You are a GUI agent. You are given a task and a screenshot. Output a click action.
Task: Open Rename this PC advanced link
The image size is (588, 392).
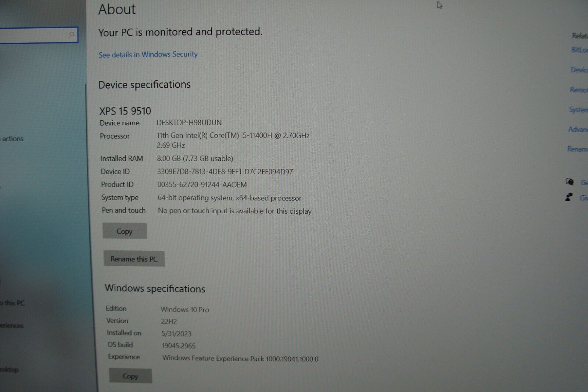(578, 149)
